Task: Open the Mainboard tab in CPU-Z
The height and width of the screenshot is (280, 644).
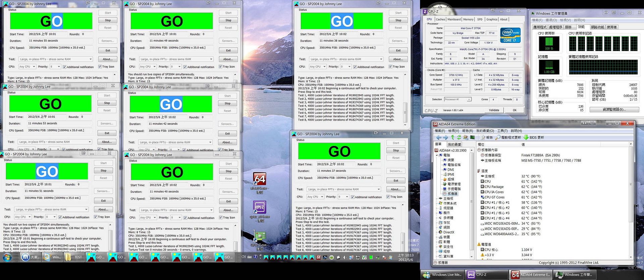Action: (454, 19)
